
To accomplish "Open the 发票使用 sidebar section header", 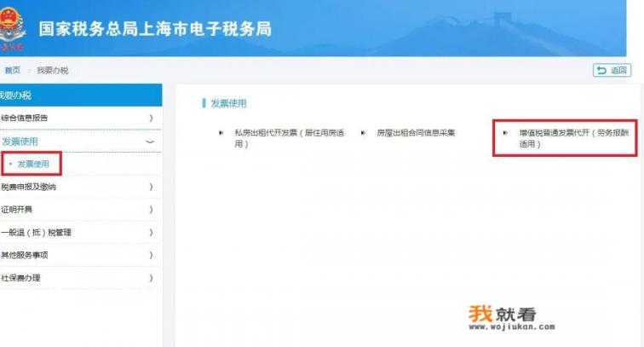I will point(20,142).
